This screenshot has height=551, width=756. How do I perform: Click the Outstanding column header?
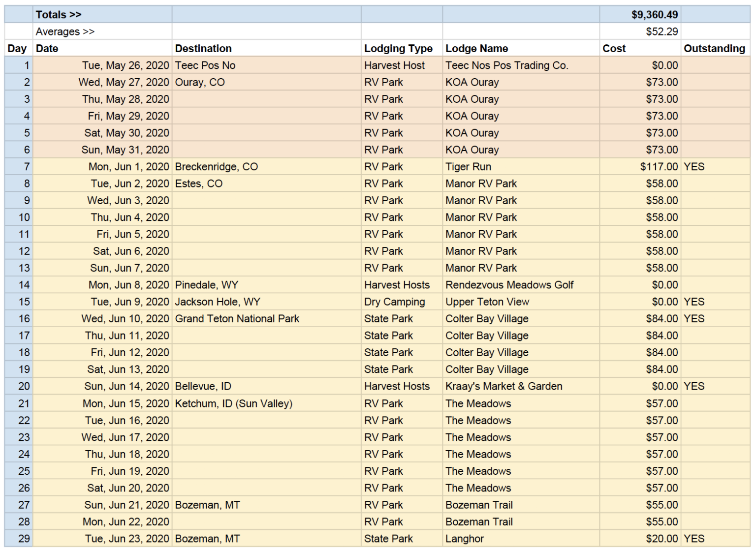pyautogui.click(x=714, y=48)
